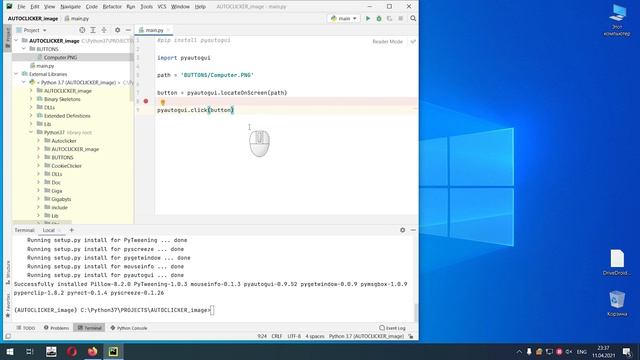This screenshot has width=640, height=360.
Task: Open the Problems tool window
Action: [x=56, y=328]
